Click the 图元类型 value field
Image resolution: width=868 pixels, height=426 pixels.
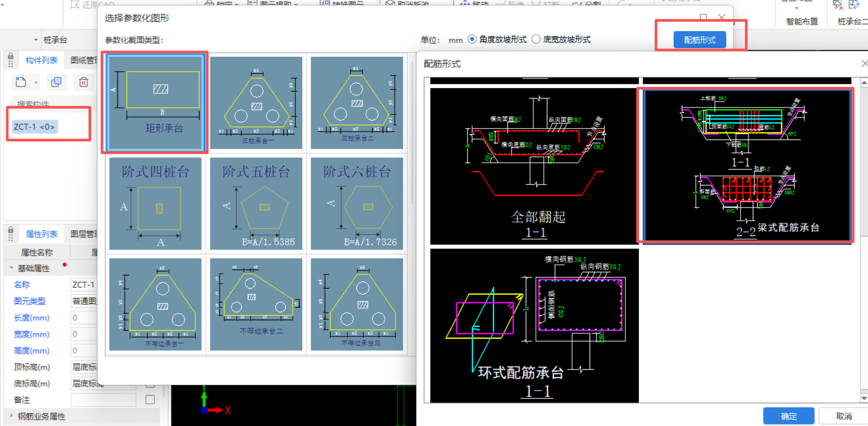[84, 301]
